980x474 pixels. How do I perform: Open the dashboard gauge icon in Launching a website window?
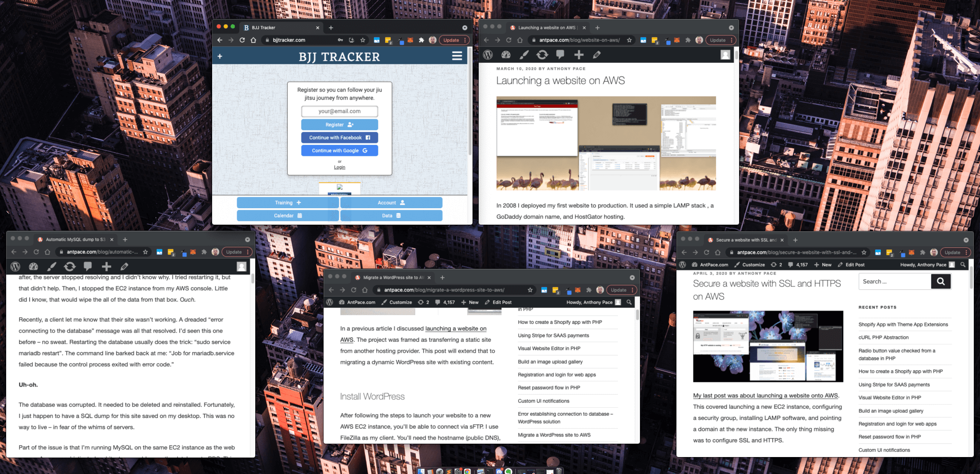tap(506, 54)
